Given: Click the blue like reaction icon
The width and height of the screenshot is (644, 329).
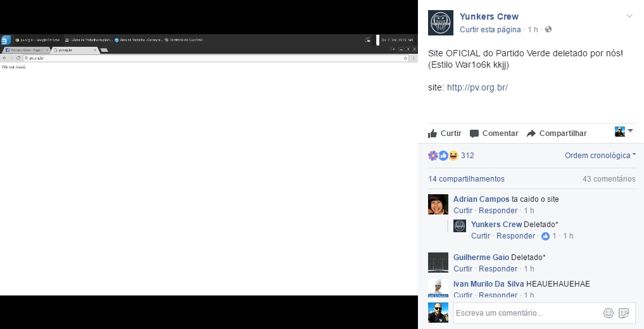Looking at the screenshot, I should point(443,156).
